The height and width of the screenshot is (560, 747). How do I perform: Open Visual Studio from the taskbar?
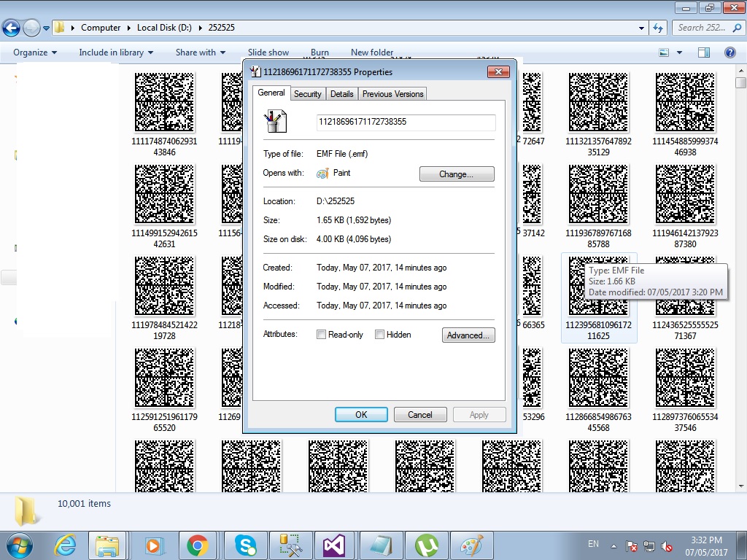pyautogui.click(x=334, y=545)
